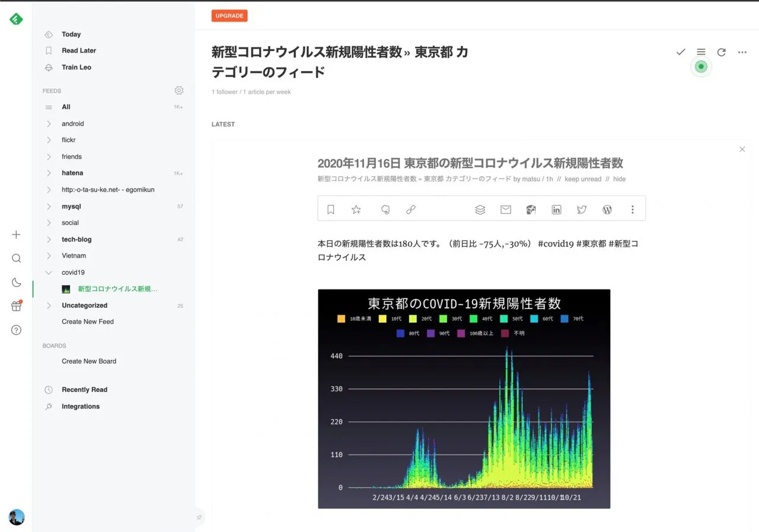This screenshot has height=532, width=759.
Task: Click the orange UPGRADE button
Action: point(229,15)
